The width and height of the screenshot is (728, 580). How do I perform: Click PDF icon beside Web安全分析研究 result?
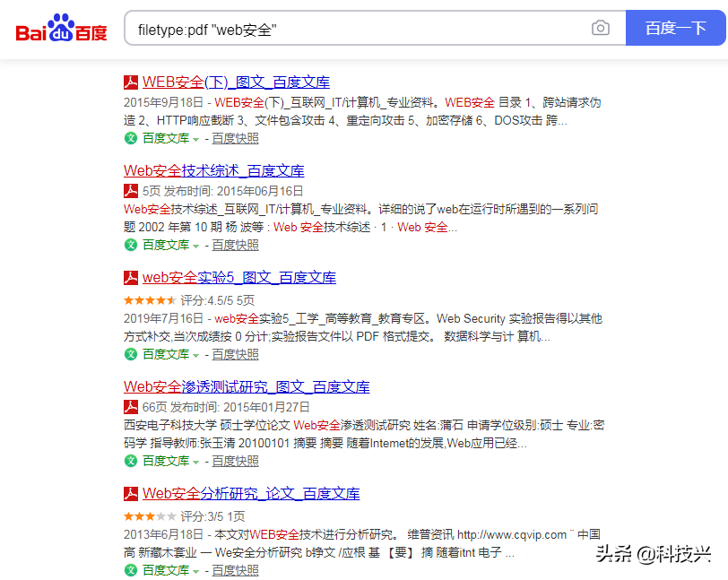(x=131, y=494)
